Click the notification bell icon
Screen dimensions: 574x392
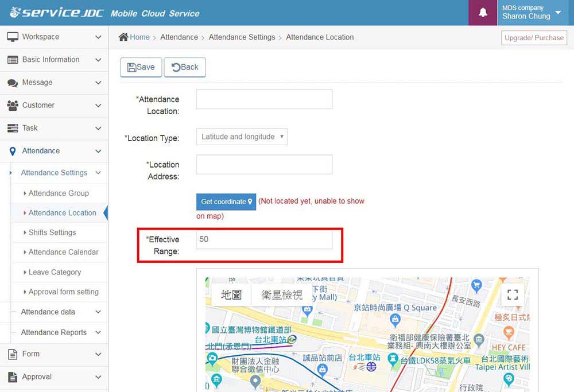(x=483, y=13)
